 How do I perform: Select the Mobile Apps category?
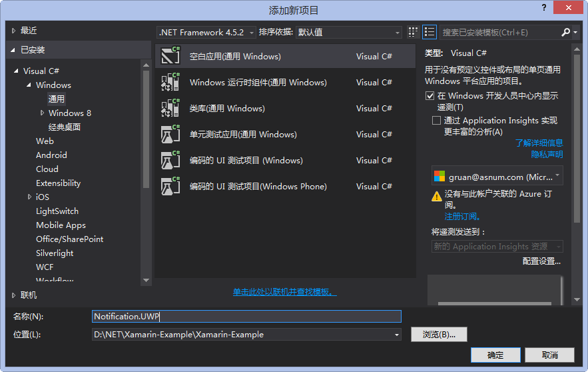click(61, 225)
